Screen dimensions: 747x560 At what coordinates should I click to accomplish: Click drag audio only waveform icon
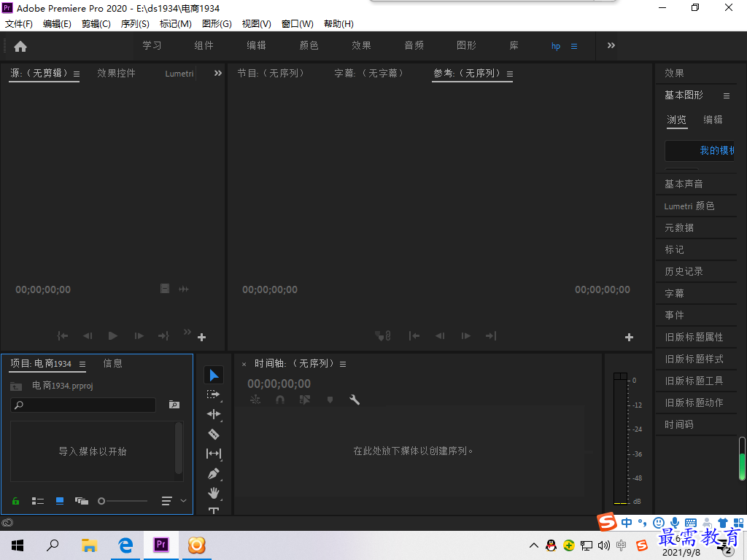(x=184, y=289)
